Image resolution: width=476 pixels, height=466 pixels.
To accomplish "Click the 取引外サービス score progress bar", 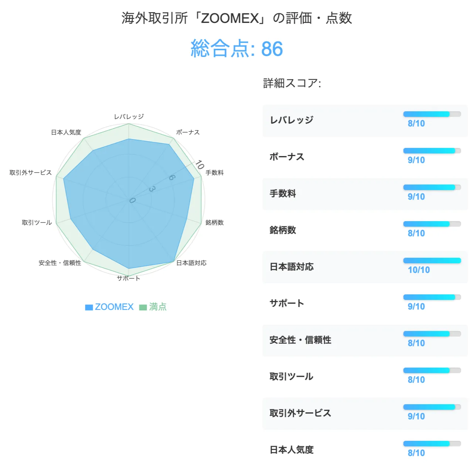I will click(432, 407).
